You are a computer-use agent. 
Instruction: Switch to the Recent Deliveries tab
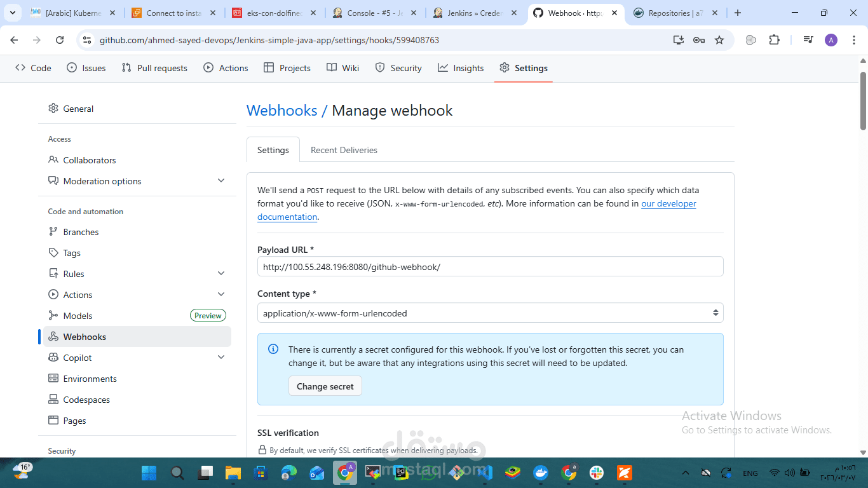[344, 150]
